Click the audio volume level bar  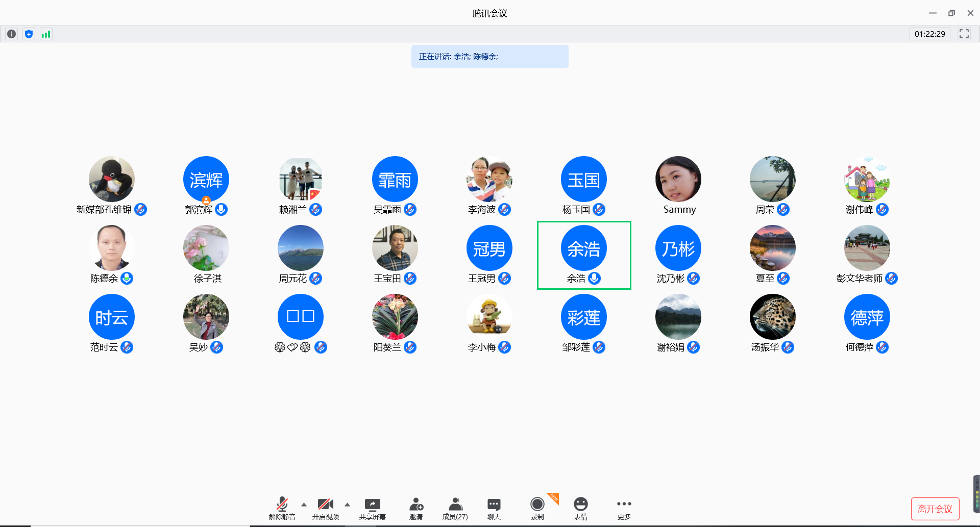point(976,493)
